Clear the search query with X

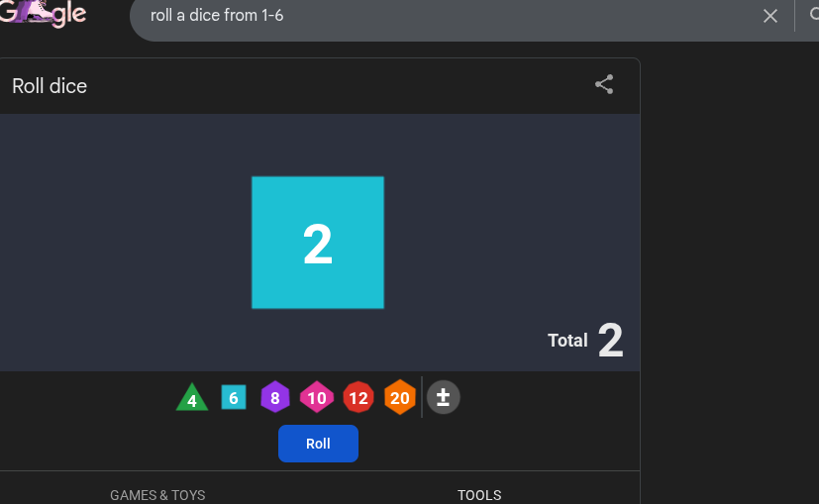click(770, 16)
